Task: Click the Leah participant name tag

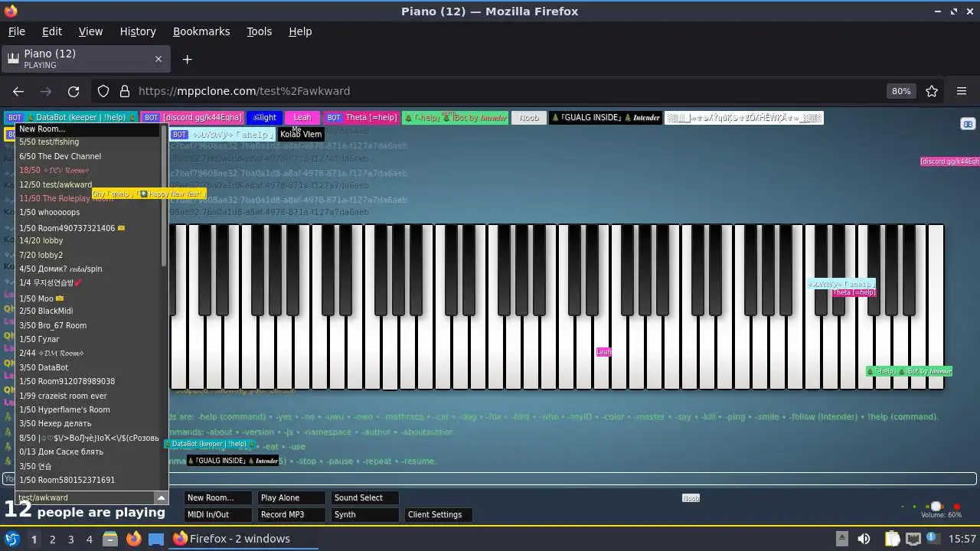Action: point(302,117)
